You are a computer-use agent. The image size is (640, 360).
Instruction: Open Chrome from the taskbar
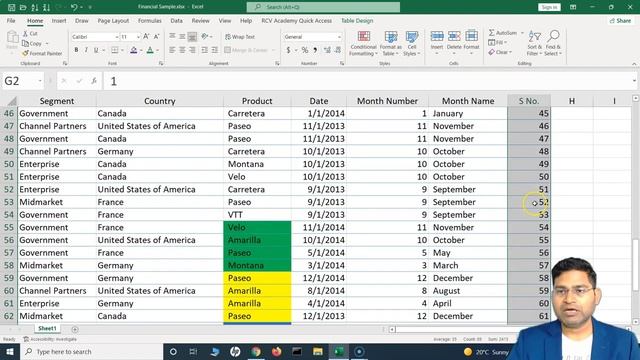tap(256, 351)
